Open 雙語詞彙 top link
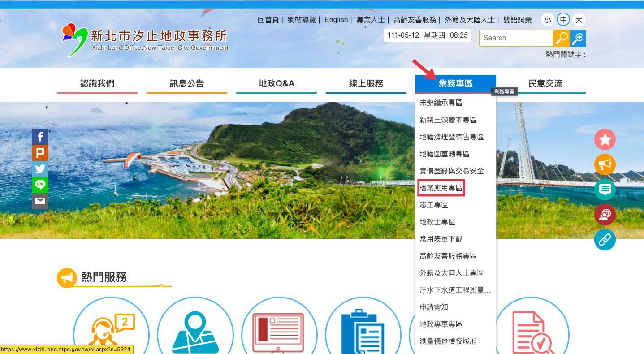 point(518,20)
